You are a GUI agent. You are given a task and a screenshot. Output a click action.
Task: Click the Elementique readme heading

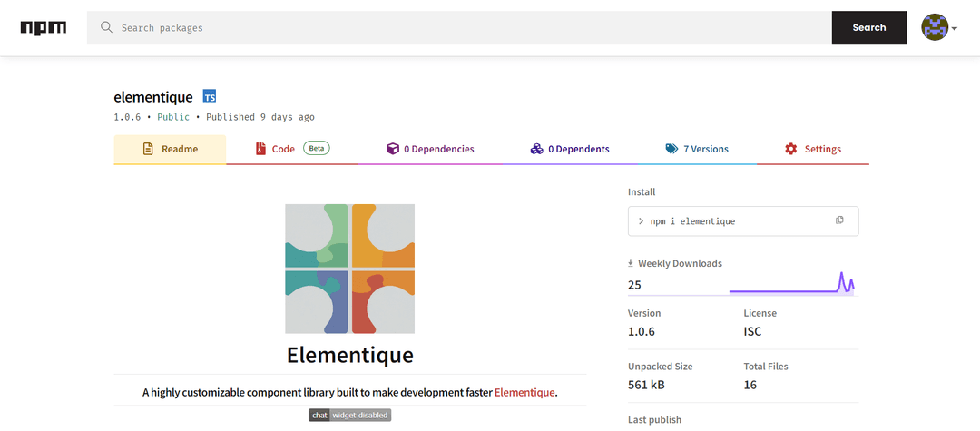pyautogui.click(x=350, y=355)
